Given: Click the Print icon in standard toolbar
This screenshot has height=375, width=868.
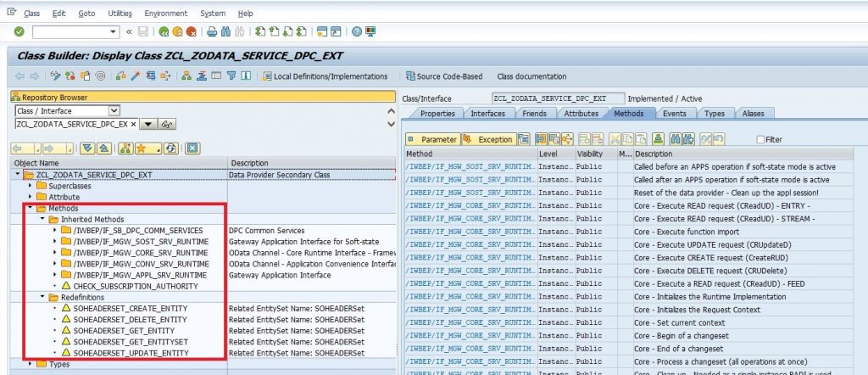Looking at the screenshot, I should click(x=212, y=31).
